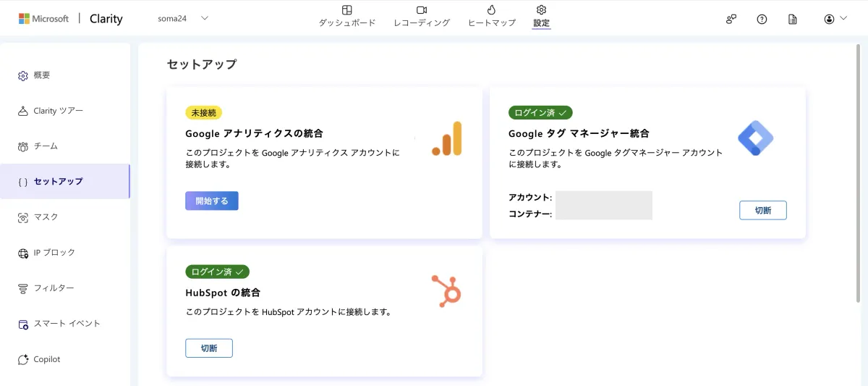Click 切断 for HubSpot integration
This screenshot has width=868, height=386.
tap(209, 348)
